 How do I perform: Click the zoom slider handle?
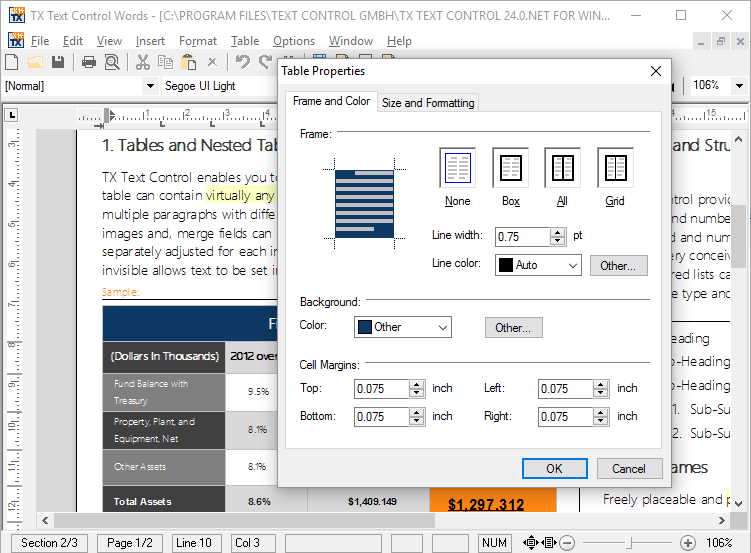(x=629, y=543)
